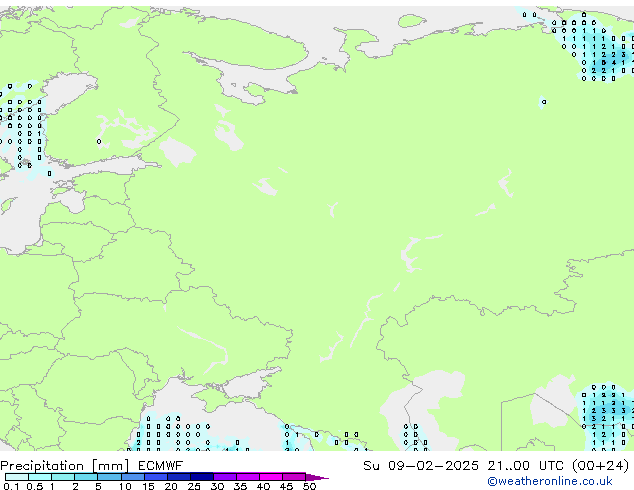Click the 2–5 mm legend color swatch
The width and height of the screenshot is (634, 490).
pyautogui.click(x=86, y=477)
